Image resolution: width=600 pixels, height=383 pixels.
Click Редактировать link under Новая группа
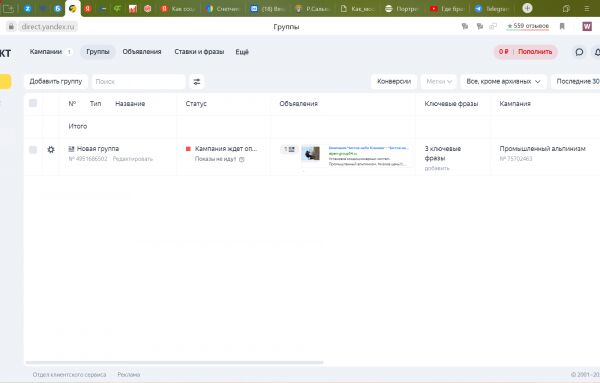point(132,159)
